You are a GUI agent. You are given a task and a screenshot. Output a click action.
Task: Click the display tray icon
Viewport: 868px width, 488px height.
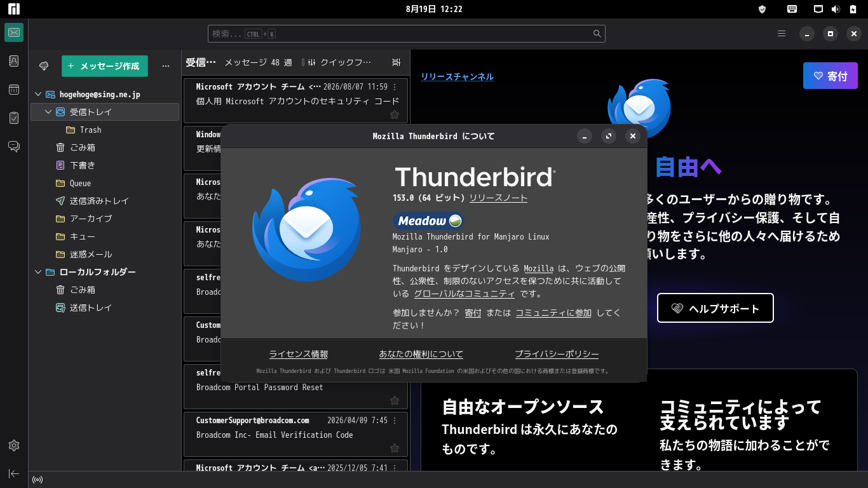pyautogui.click(x=819, y=9)
